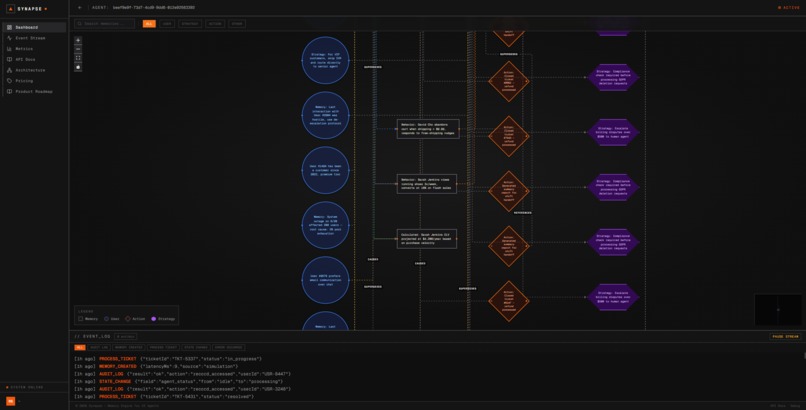The image size is (806, 410).
Task: Select the System outage memory node
Action: [325, 225]
